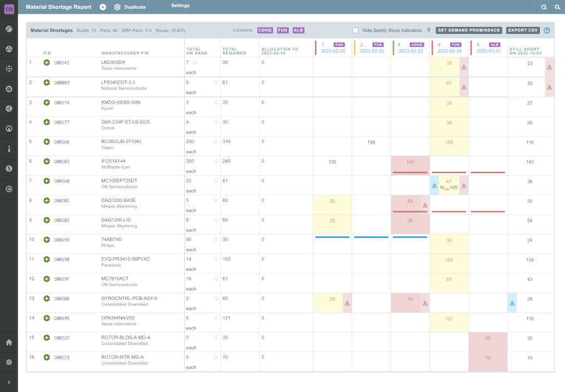Click the 100 value in row 100203
This screenshot has width=565, height=392.
(x=332, y=162)
